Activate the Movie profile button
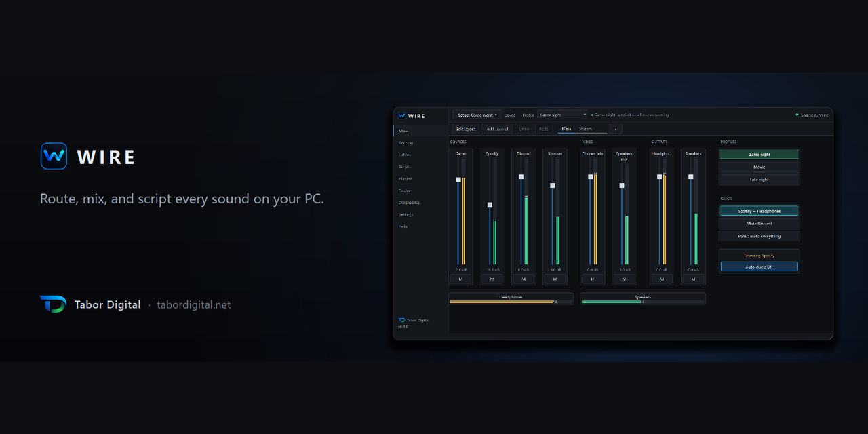The height and width of the screenshot is (434, 868). pos(759,167)
